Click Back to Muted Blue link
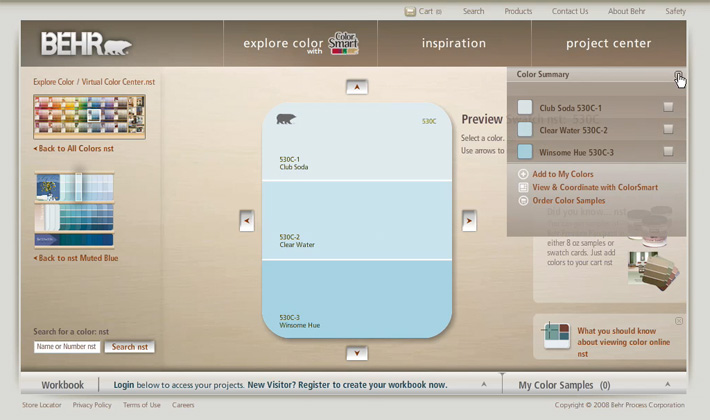710x420 pixels. tap(76, 258)
